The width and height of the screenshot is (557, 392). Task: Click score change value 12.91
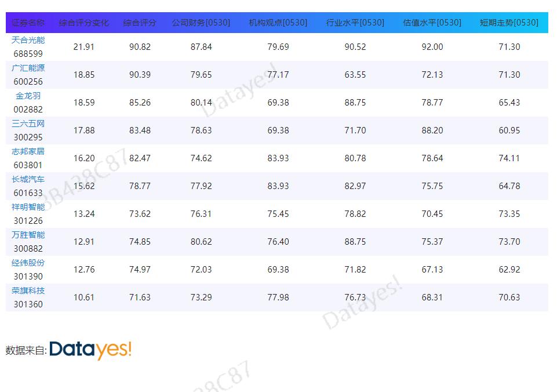[x=84, y=242]
